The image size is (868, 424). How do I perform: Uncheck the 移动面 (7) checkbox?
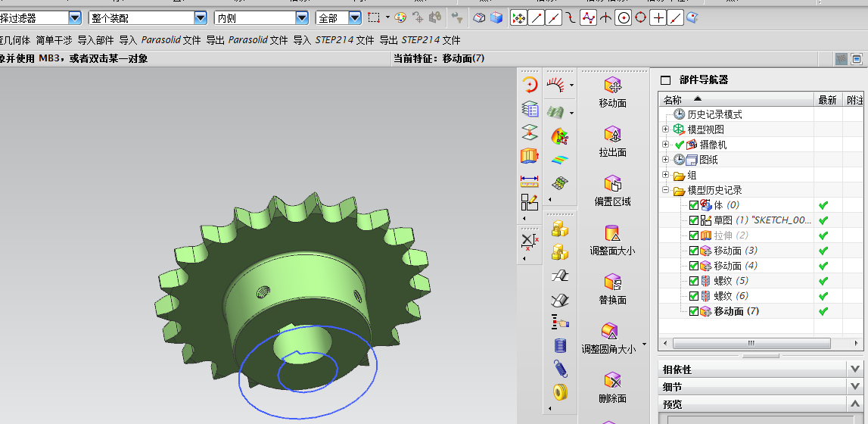point(694,311)
